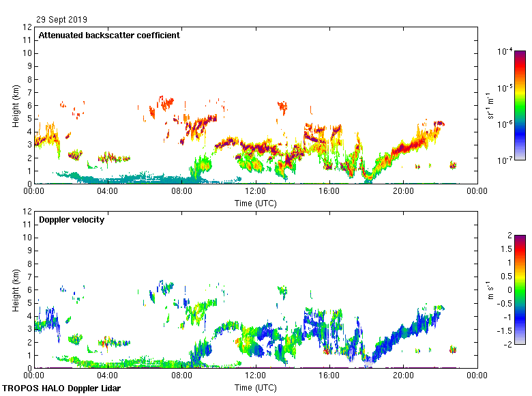Click the "Time (UTC)" label under the lower plot

pos(256,388)
